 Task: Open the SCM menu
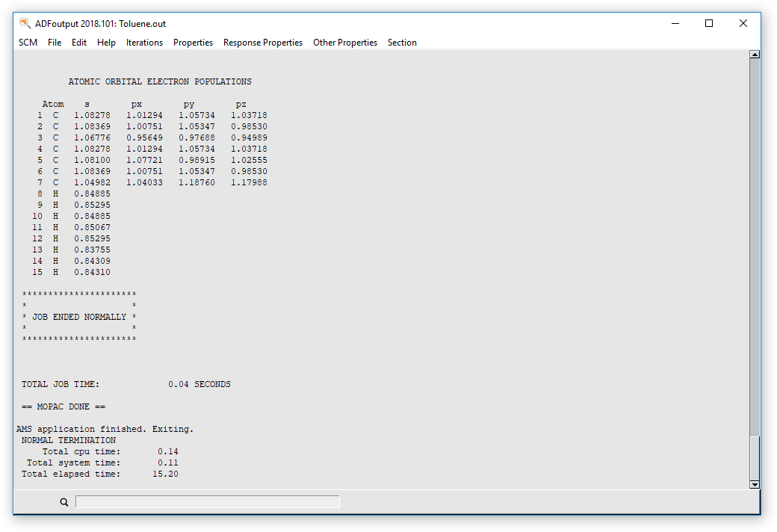[28, 43]
